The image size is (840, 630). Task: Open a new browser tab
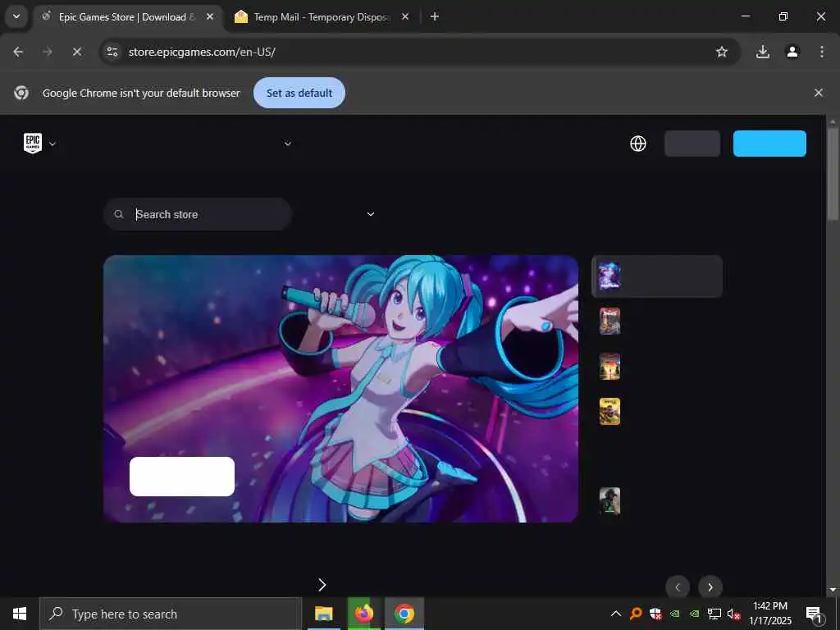tap(435, 16)
